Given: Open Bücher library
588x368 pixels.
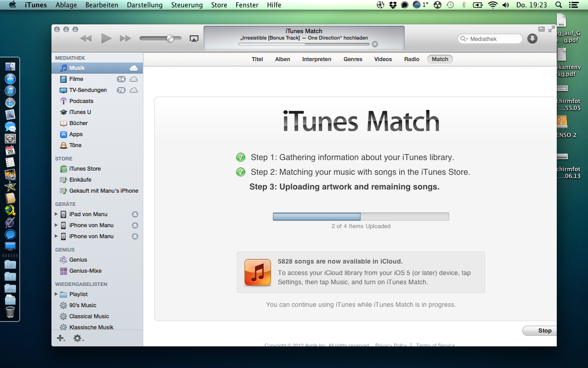Looking at the screenshot, I should click(97, 123).
